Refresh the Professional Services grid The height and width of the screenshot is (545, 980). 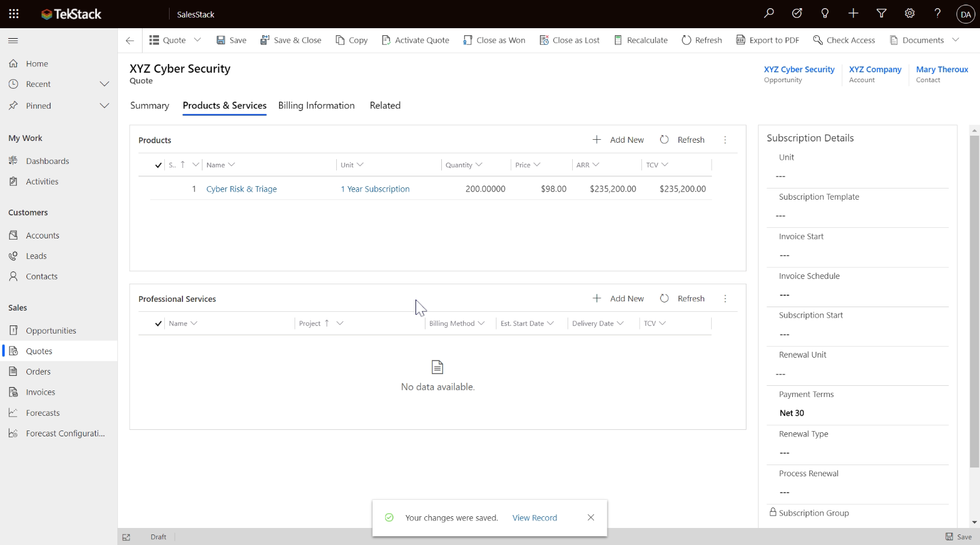click(x=682, y=298)
